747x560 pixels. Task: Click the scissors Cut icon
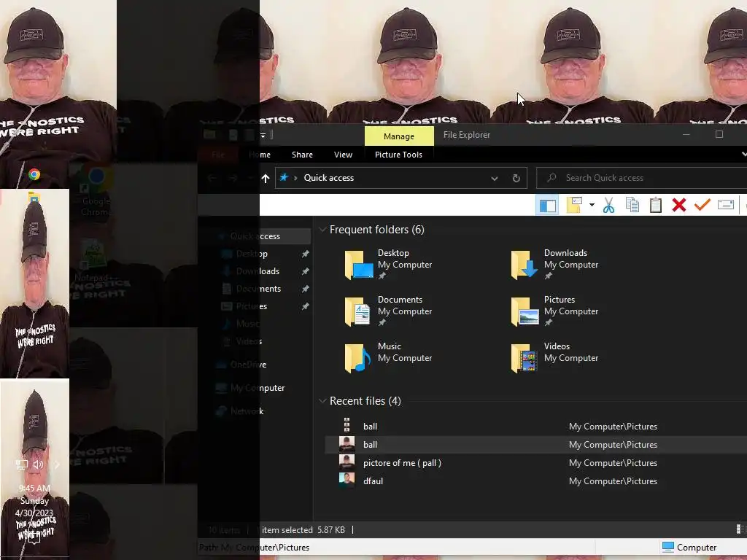tap(609, 205)
